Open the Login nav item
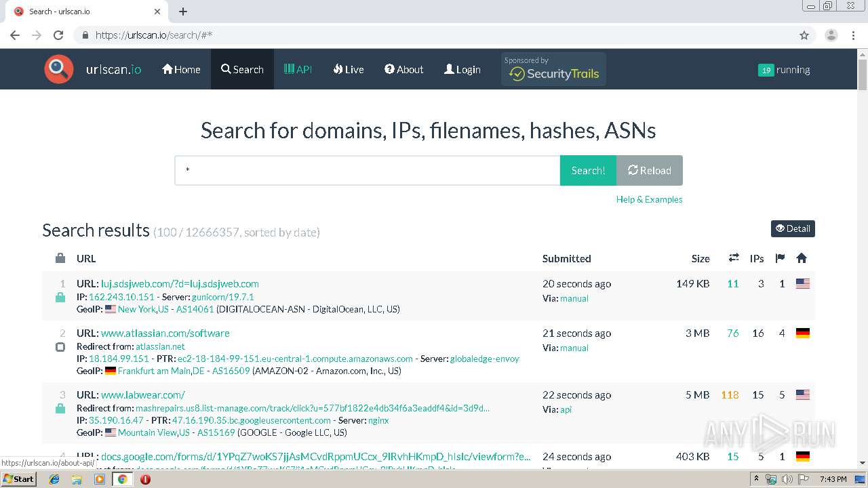Viewport: 868px width, 488px height. [x=462, y=69]
